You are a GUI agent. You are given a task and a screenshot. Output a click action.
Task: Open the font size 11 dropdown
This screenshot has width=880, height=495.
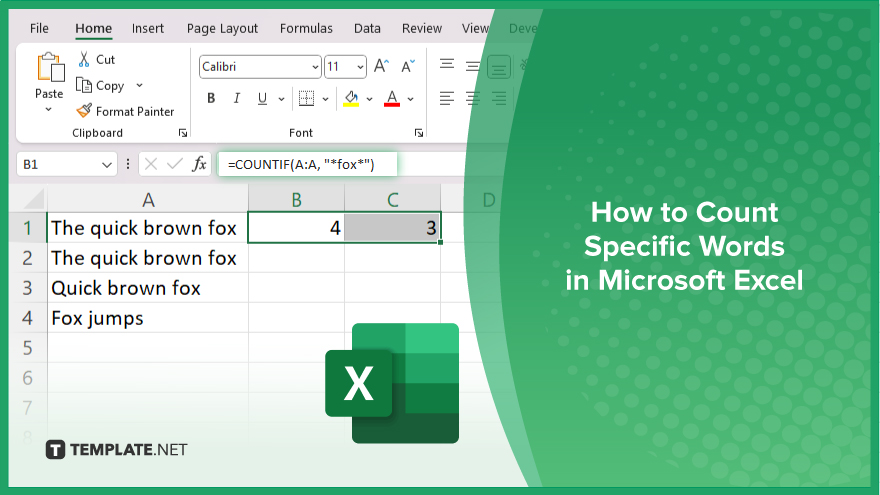[360, 67]
